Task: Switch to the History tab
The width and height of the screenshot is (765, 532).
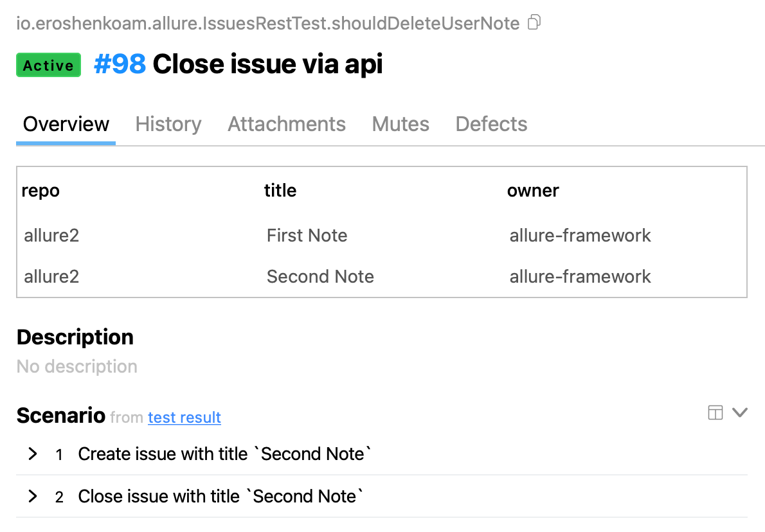Action: [x=168, y=124]
